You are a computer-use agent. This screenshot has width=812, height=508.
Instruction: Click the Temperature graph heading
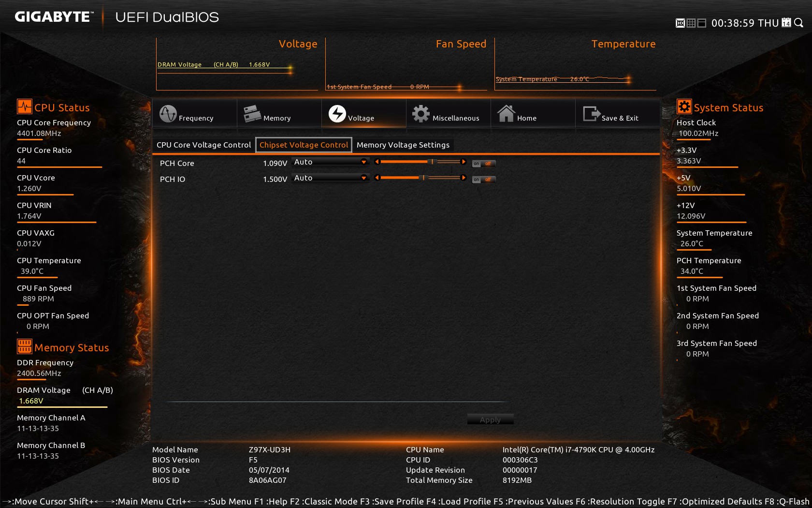pos(623,44)
